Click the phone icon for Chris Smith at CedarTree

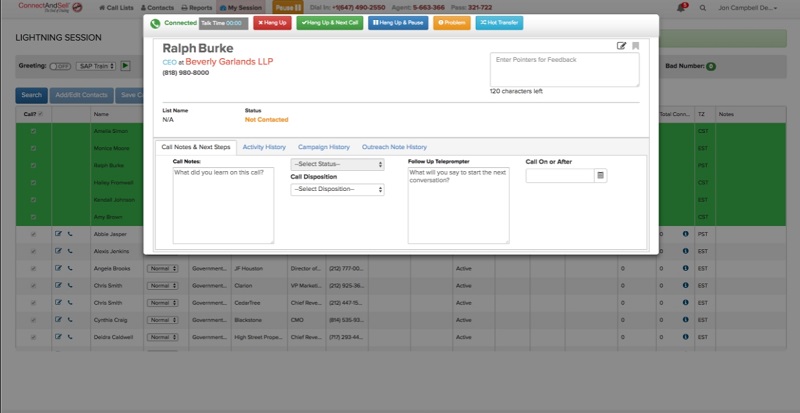click(x=70, y=303)
